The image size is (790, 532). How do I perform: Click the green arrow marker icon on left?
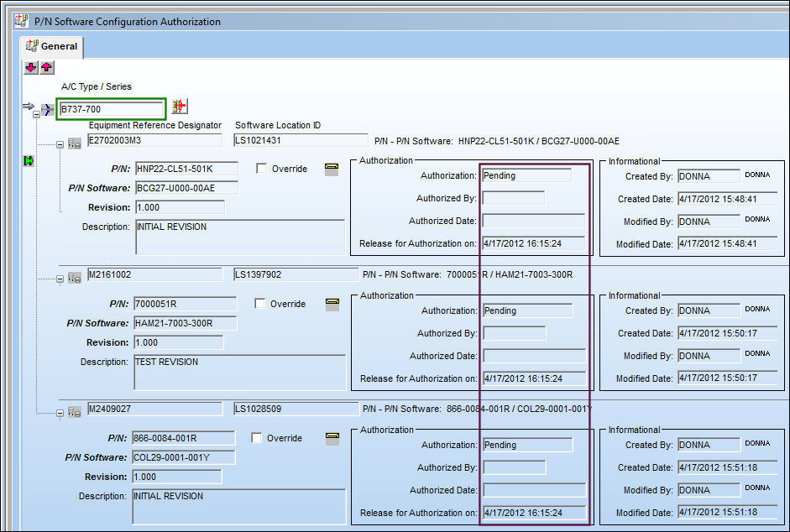[x=29, y=161]
